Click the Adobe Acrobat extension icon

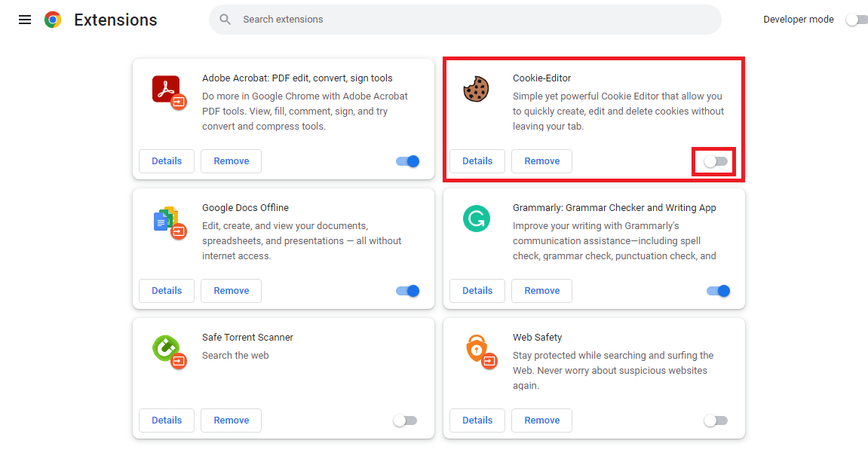(x=169, y=93)
